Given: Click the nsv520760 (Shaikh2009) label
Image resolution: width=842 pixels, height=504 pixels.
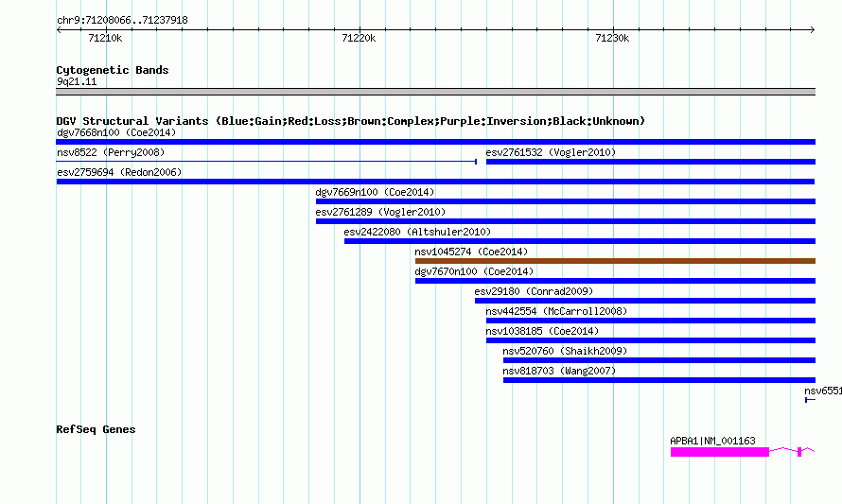Looking at the screenshot, I should pos(565,351).
